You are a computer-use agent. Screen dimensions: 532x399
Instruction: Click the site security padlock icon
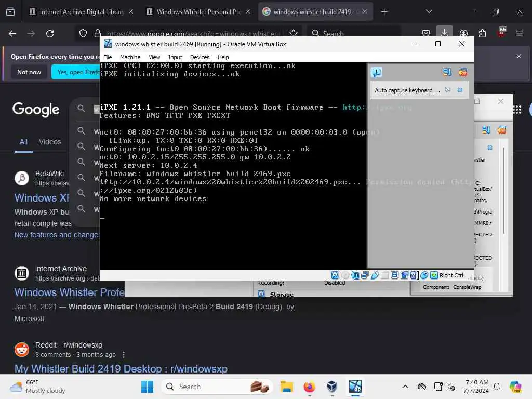(x=98, y=33)
